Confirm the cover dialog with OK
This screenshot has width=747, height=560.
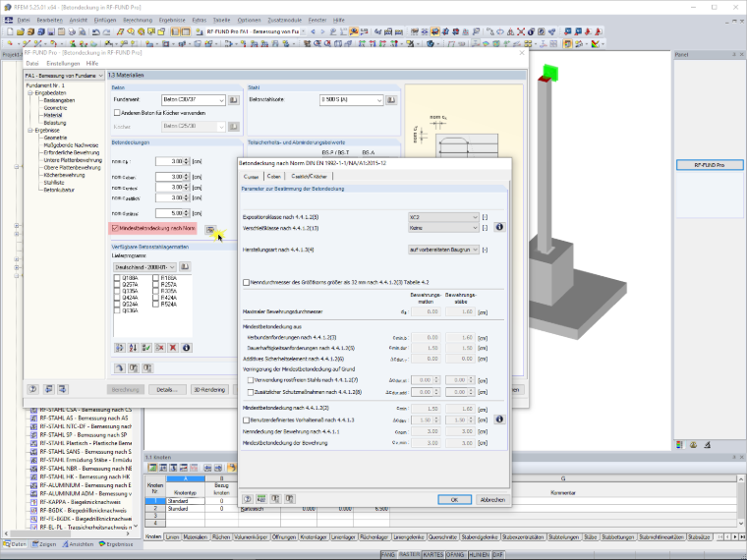coord(454,499)
